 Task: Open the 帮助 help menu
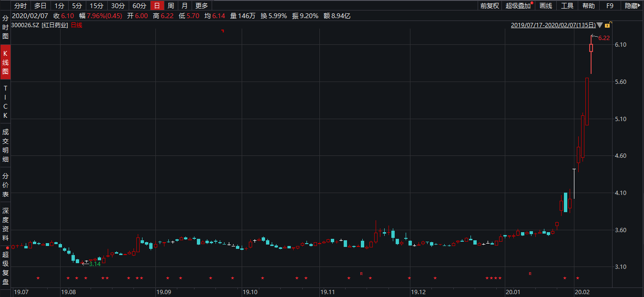(589, 6)
